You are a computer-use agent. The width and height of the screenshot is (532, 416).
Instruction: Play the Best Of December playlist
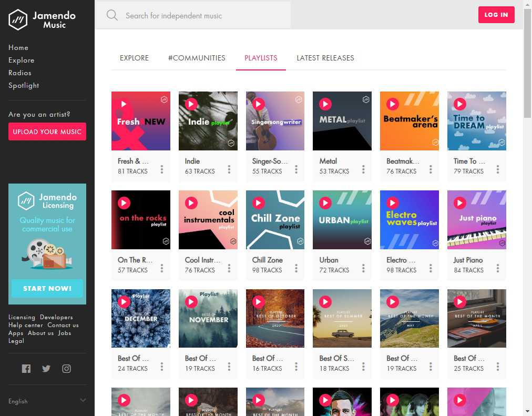pos(124,302)
